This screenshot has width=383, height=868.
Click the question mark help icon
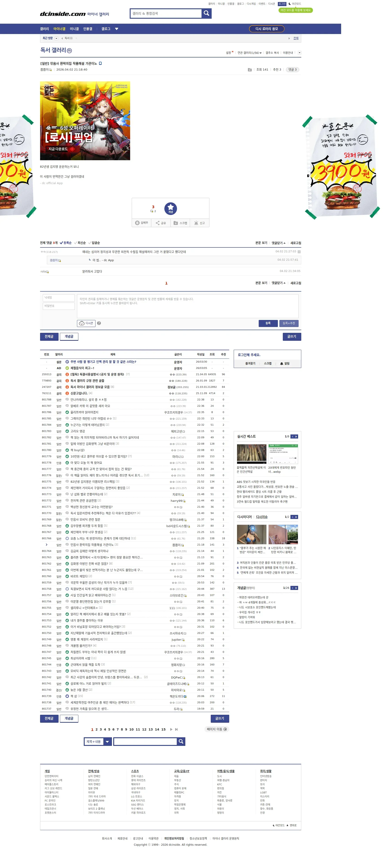click(99, 323)
